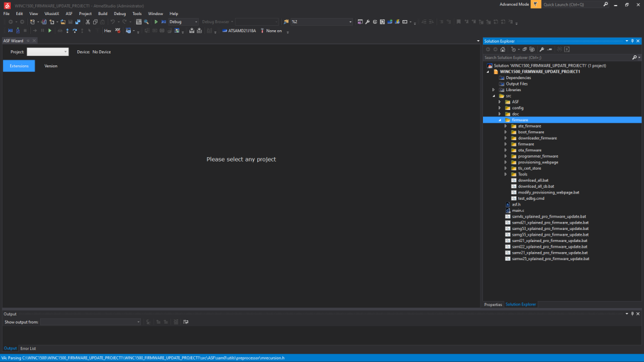This screenshot has height=362, width=644.
Task: Toggle word wrap in Output panel
Action: 186,322
